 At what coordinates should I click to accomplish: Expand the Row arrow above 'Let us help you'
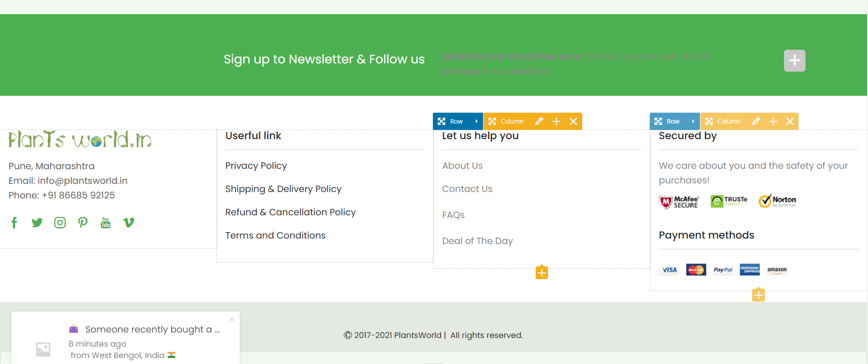tap(476, 121)
